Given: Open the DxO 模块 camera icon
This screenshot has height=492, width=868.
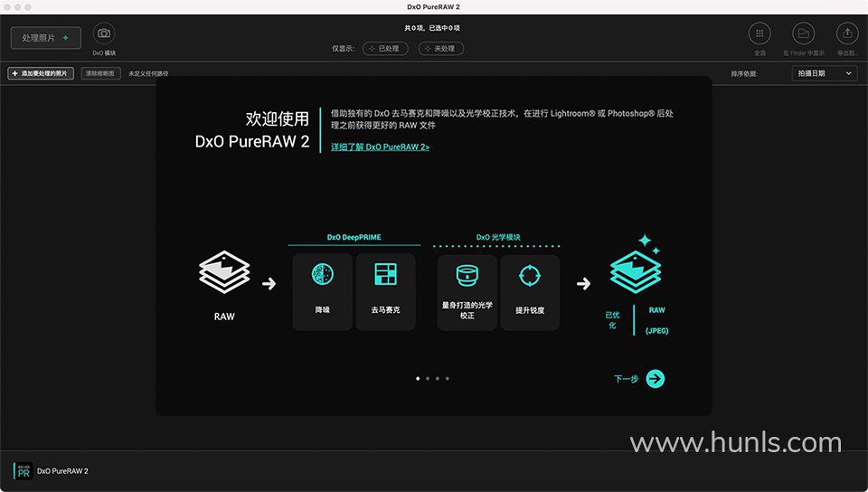Looking at the screenshot, I should (x=104, y=33).
